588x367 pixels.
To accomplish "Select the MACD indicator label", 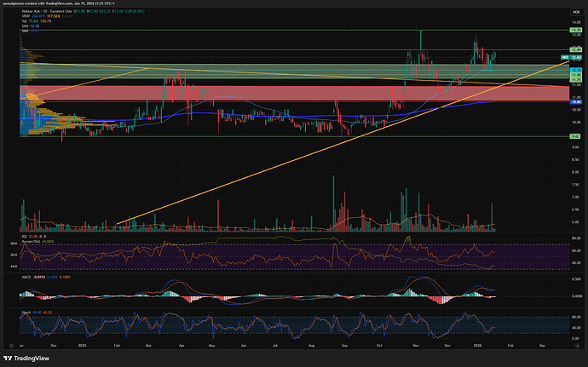I will point(26,276).
